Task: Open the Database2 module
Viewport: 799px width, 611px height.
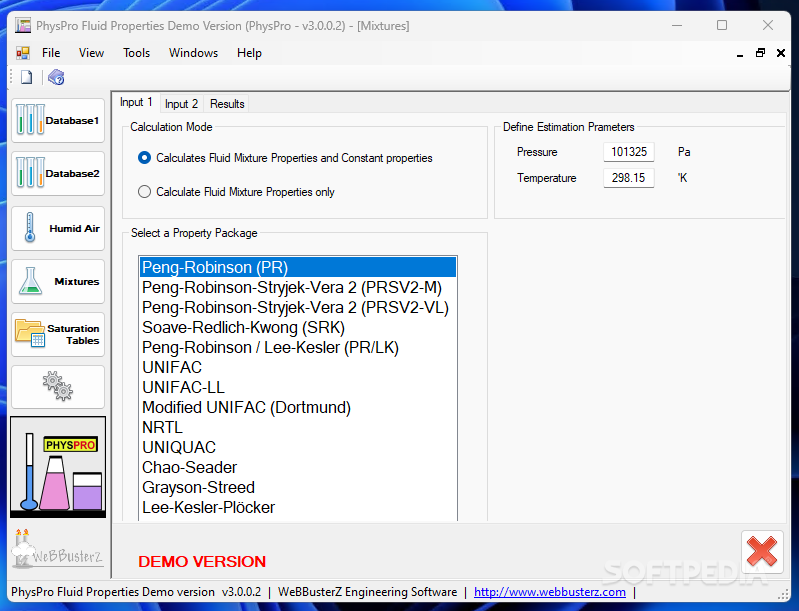Action: pyautogui.click(x=58, y=174)
